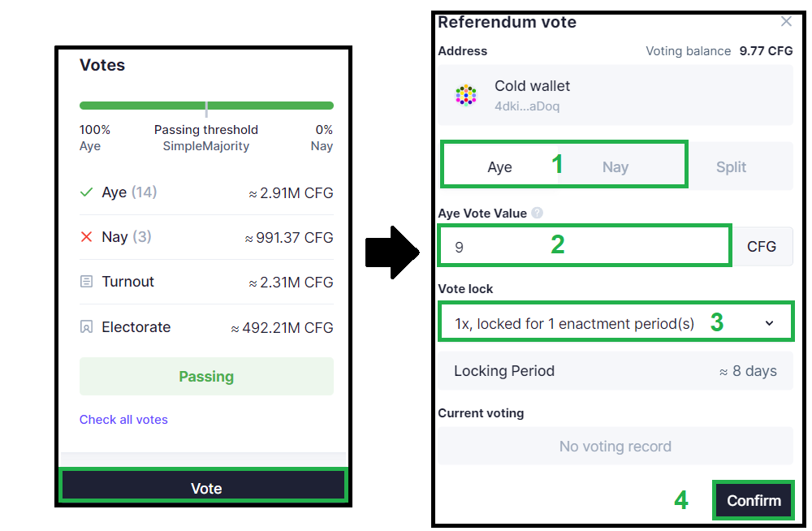Open the Check all votes link
The width and height of the screenshot is (812, 531).
123,420
